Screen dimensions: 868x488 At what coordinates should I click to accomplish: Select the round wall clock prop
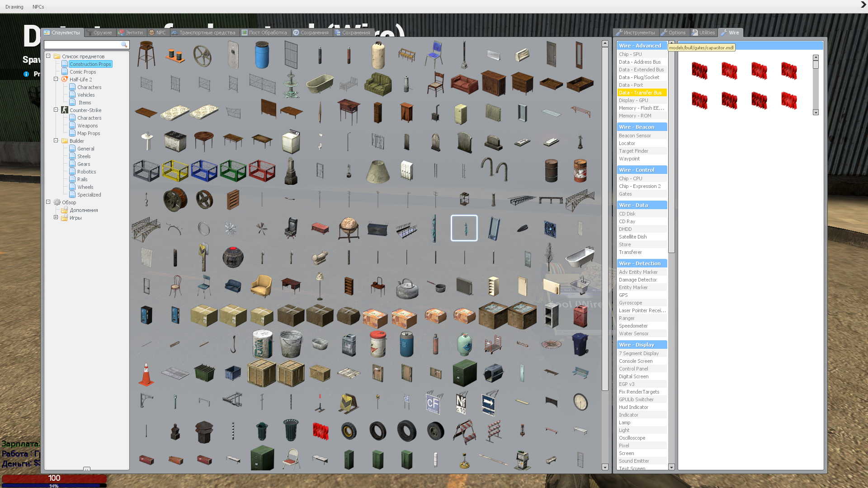[x=580, y=402]
